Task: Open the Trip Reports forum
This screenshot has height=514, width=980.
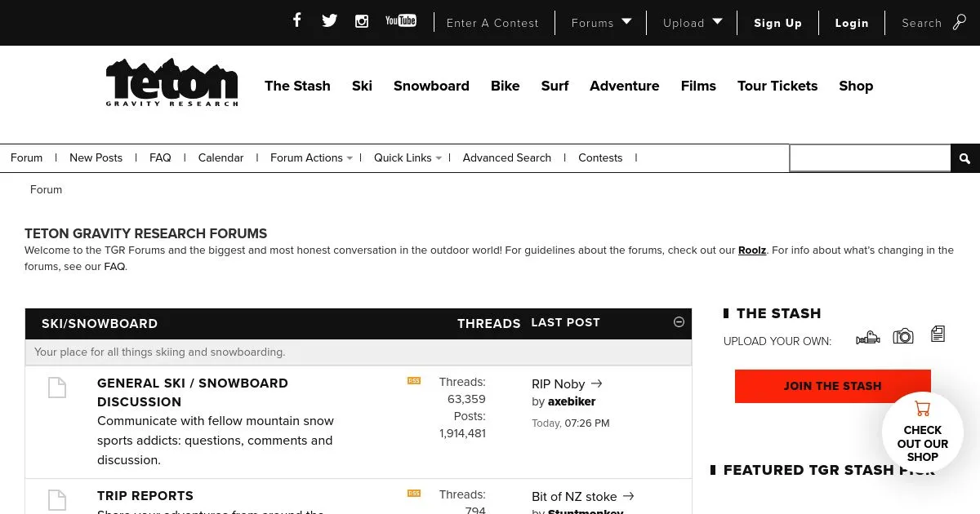Action: (x=145, y=496)
